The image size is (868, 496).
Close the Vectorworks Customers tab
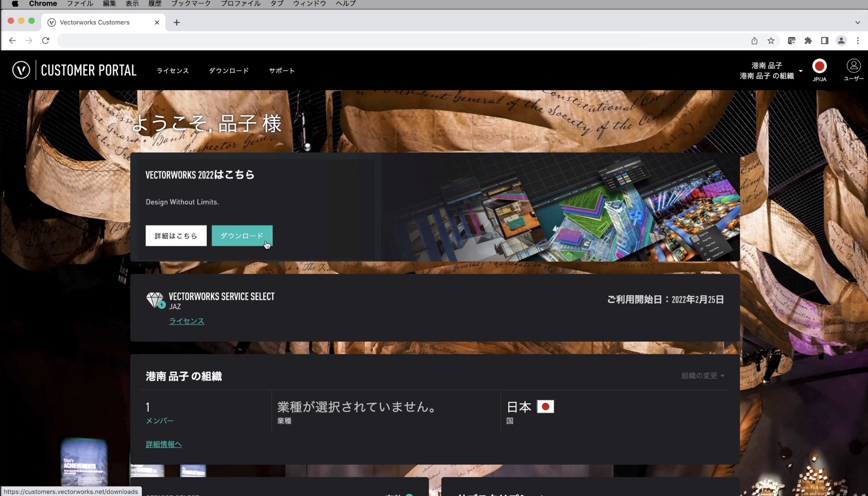(157, 23)
